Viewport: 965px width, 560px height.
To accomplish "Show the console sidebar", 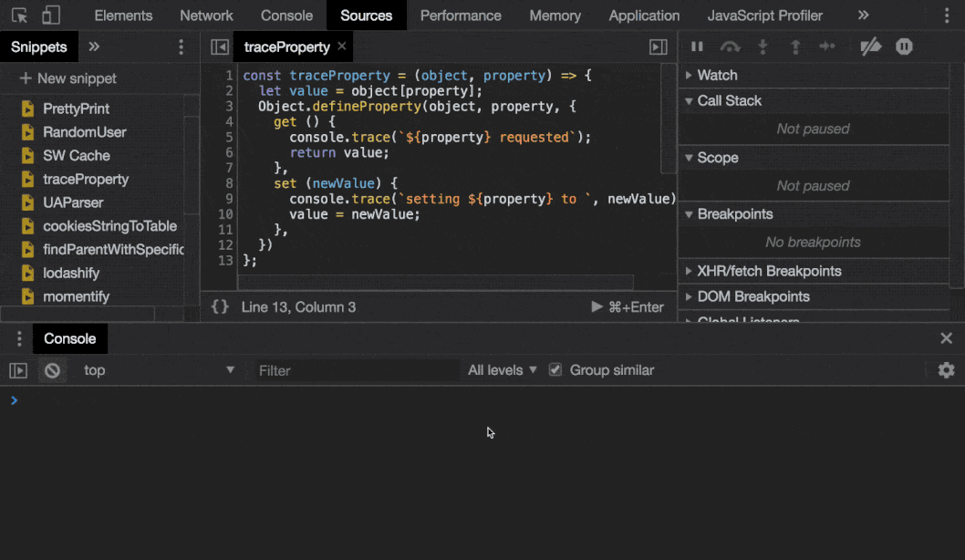I will (x=18, y=370).
